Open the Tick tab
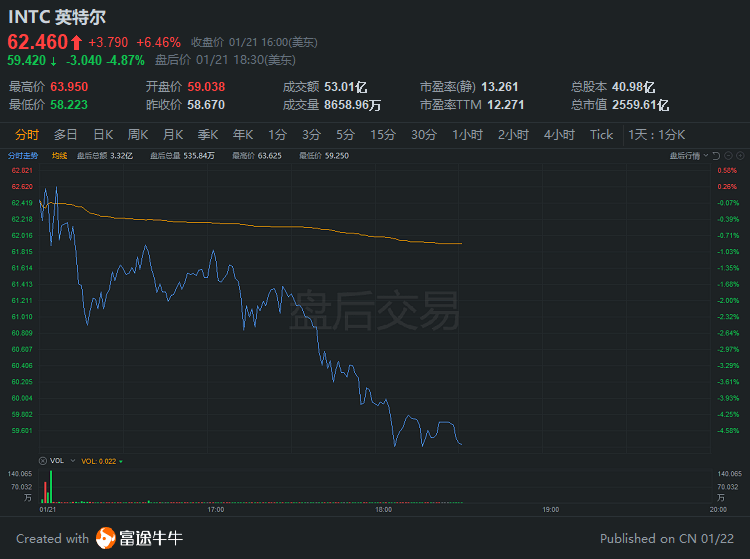The height and width of the screenshot is (559, 750). [x=601, y=135]
